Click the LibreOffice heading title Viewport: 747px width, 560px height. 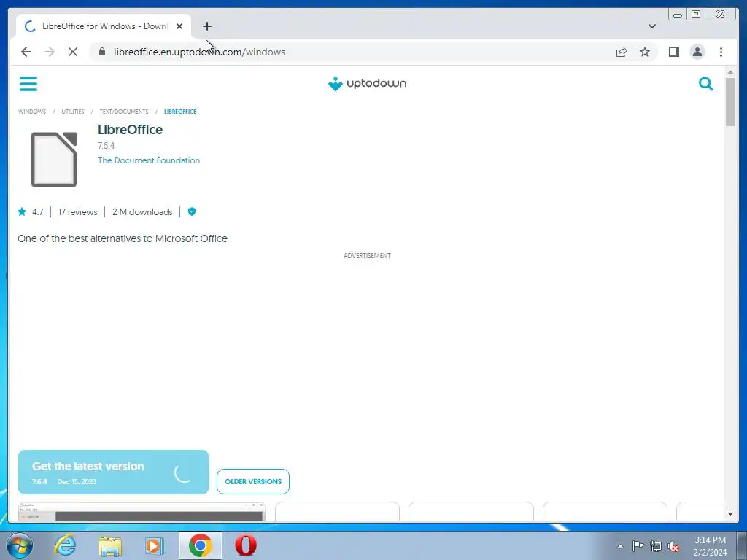coord(130,130)
